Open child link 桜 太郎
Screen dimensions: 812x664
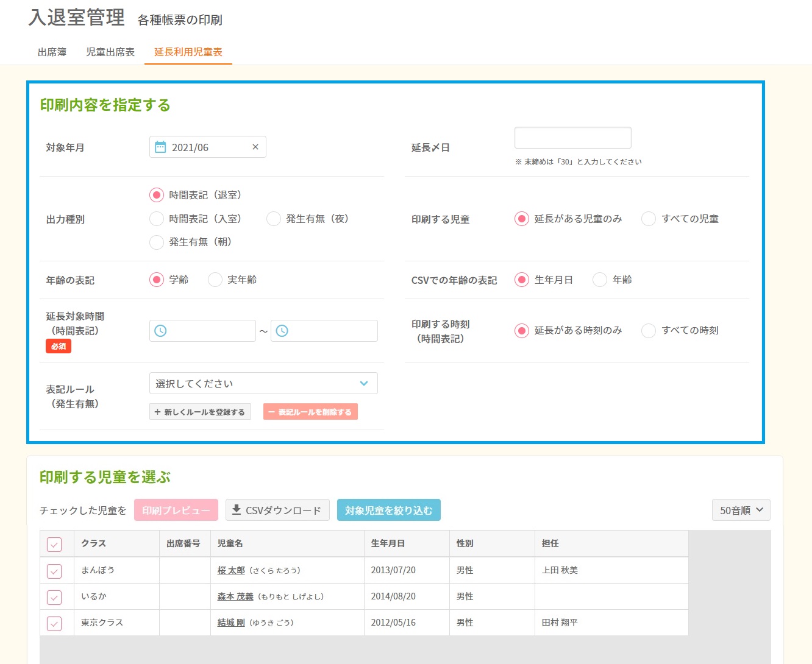click(231, 570)
